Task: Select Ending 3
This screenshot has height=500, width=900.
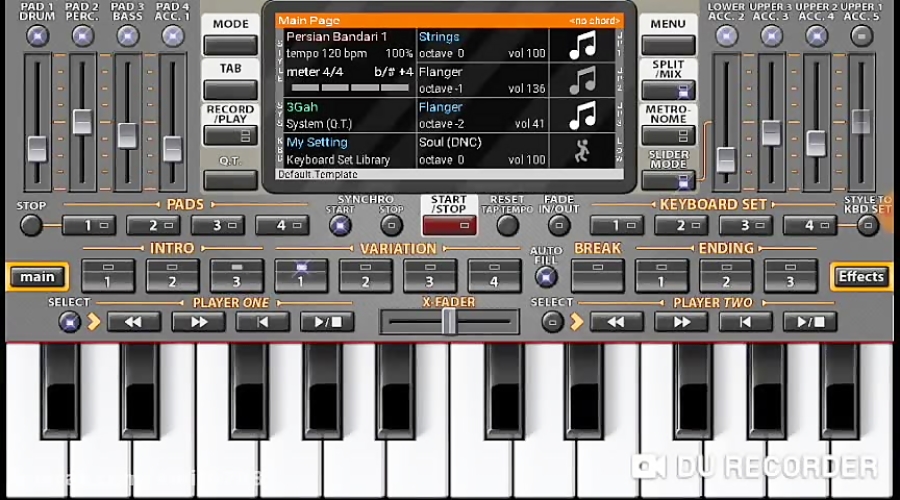Action: point(790,276)
